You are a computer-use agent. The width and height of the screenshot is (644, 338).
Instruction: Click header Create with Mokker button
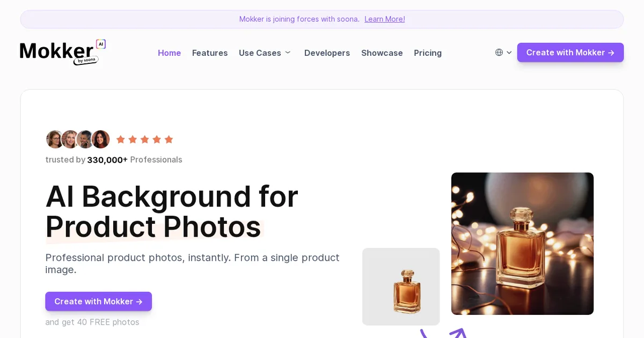[570, 53]
